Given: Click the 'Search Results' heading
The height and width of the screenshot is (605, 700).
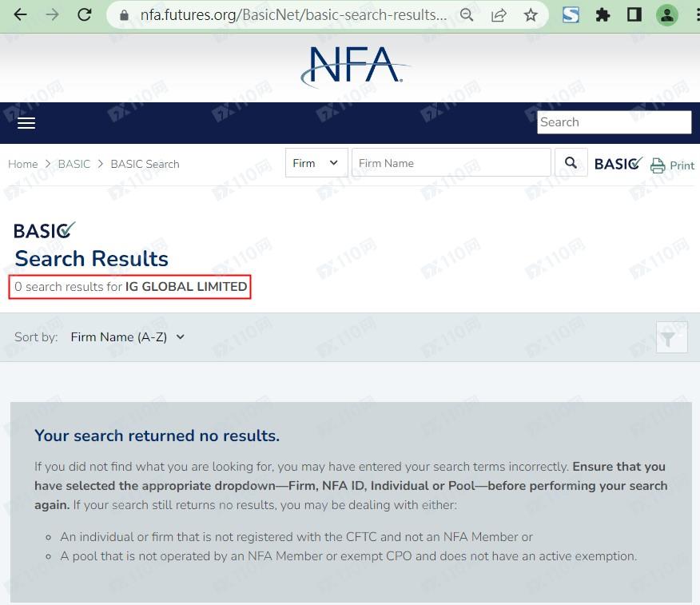Looking at the screenshot, I should pos(92,258).
